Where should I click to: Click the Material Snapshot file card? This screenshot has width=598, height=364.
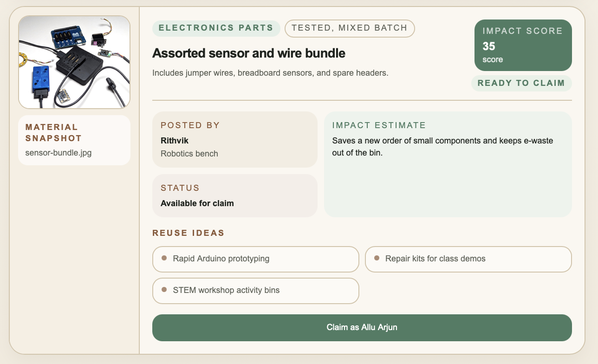coord(74,140)
